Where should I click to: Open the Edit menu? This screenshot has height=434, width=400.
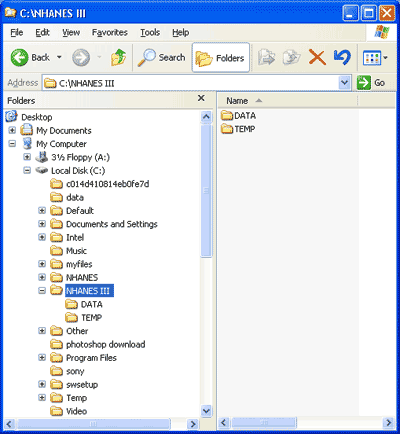pyautogui.click(x=42, y=32)
